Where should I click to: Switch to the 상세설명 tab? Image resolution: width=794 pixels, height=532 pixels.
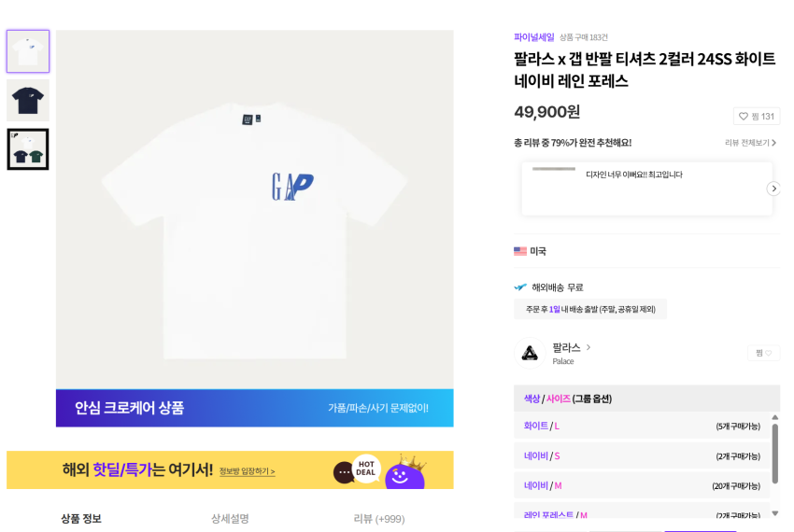coord(230,519)
